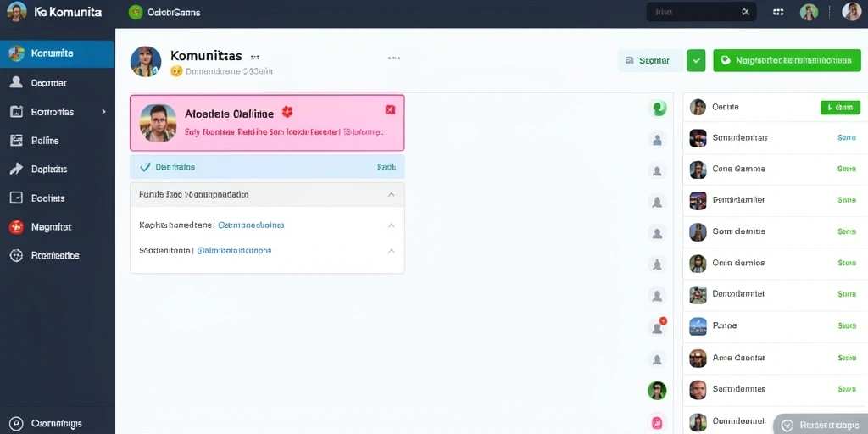The image size is (868, 434).
Task: Collapse the Soondientenle row
Action: click(392, 251)
